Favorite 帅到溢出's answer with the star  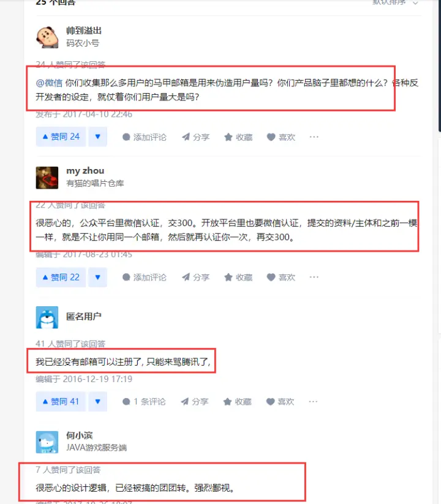click(x=238, y=137)
